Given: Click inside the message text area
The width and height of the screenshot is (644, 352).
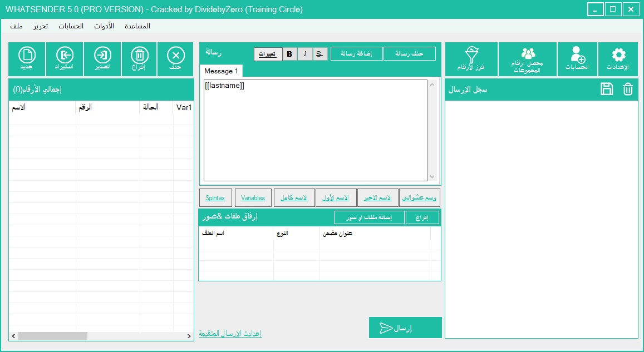Looking at the screenshot, I should coord(316,131).
